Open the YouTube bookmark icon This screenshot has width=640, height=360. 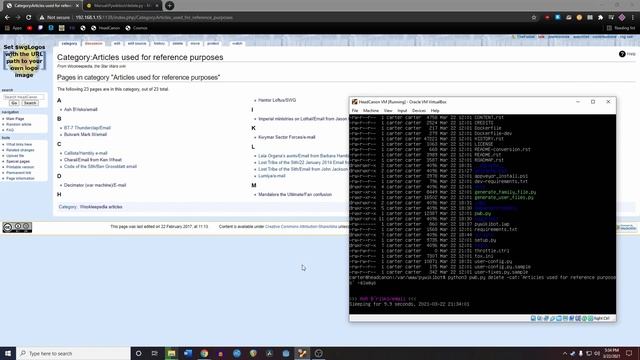(29, 28)
